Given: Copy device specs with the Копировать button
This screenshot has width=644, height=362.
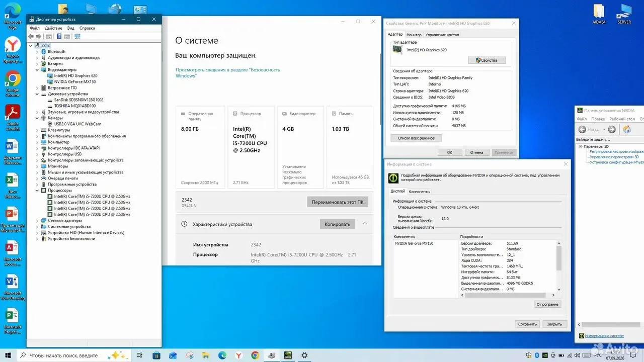Looking at the screenshot, I should tap(337, 224).
